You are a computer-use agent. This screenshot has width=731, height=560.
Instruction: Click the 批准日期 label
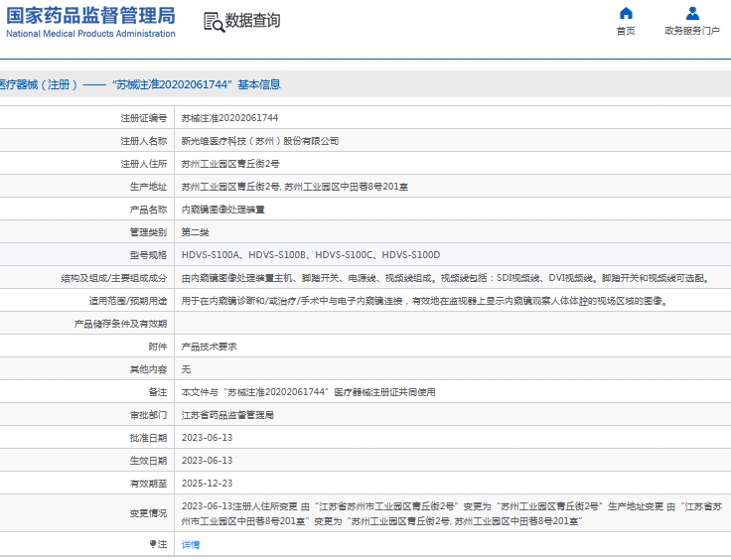[148, 438]
